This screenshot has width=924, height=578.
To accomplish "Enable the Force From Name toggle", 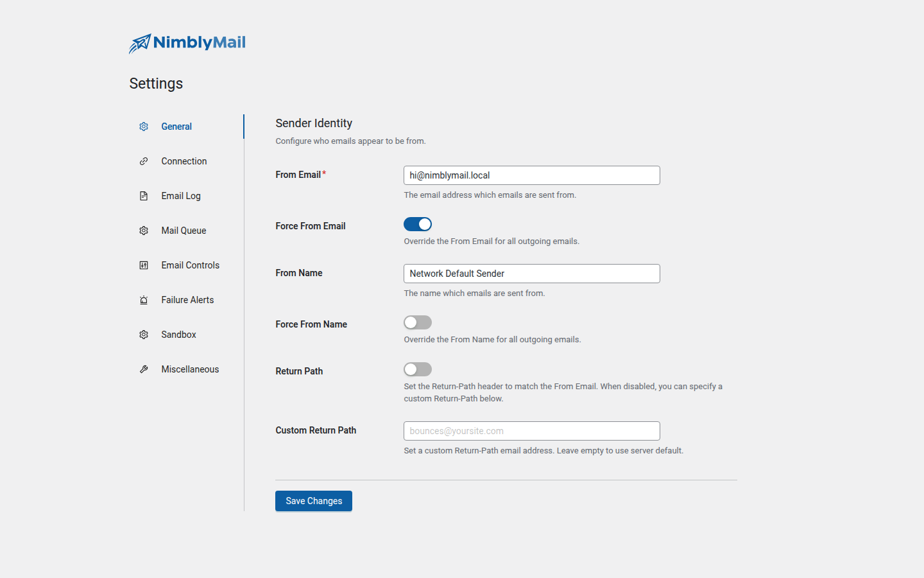I will [x=418, y=322].
